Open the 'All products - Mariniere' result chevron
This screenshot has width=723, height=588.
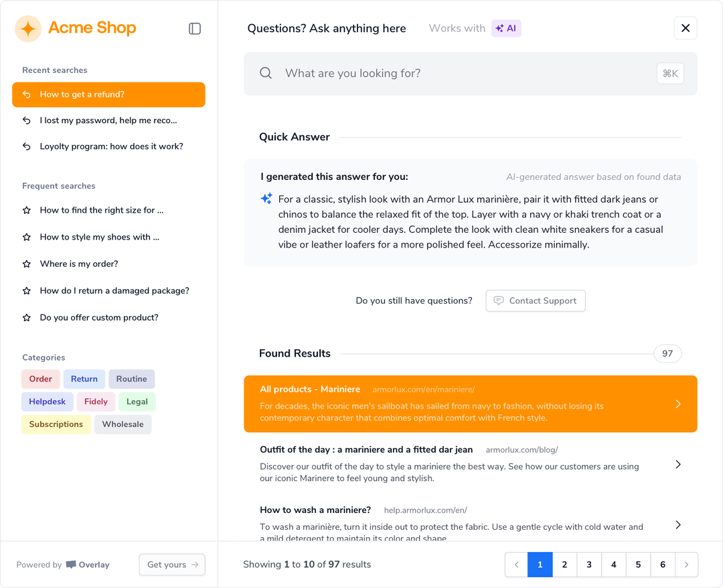pyautogui.click(x=678, y=404)
